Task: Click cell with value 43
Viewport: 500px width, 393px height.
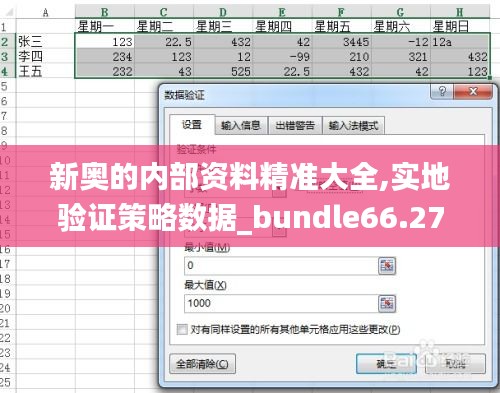Action: click(163, 71)
